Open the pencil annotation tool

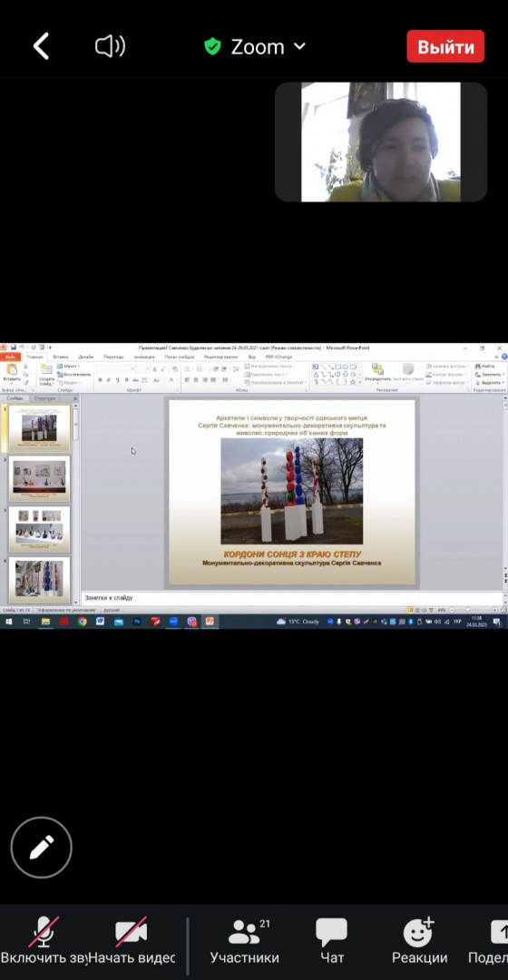pyautogui.click(x=41, y=848)
